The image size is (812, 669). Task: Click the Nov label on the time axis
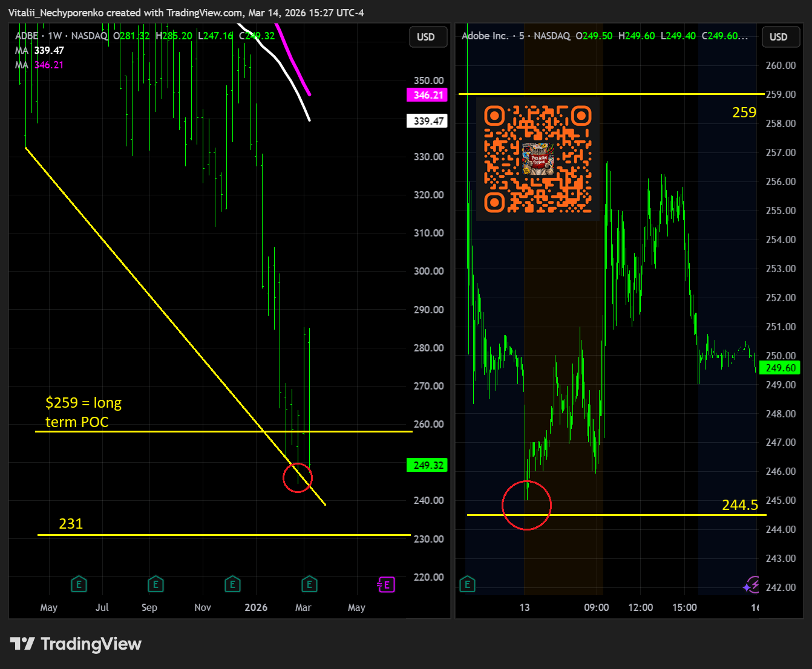(203, 607)
